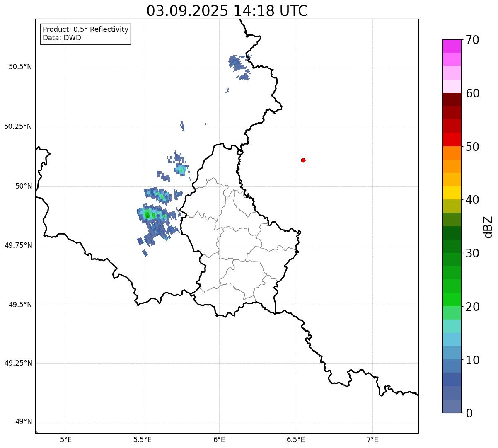Click the "Product: 0.5° Reflectivity" text
This screenshot has width=498, height=448.
pos(85,29)
